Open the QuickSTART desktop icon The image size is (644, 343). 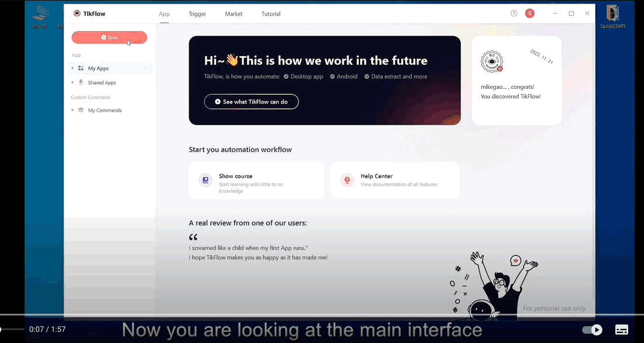613,17
